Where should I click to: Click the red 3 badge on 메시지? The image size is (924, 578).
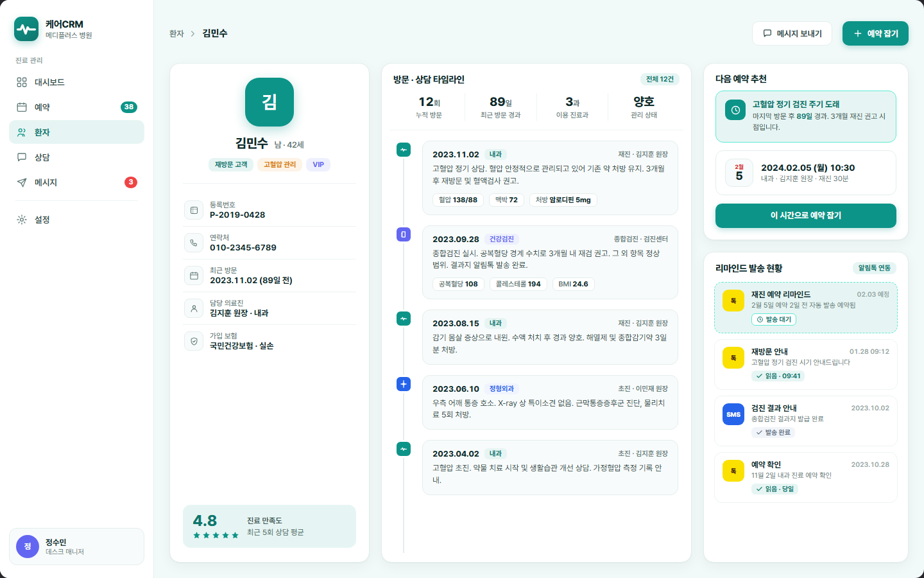(x=131, y=182)
